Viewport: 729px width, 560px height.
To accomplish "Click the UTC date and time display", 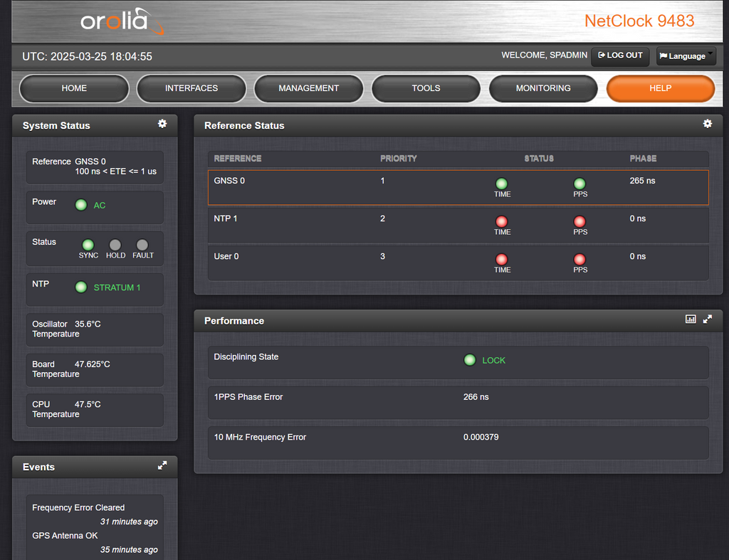I will (x=88, y=57).
